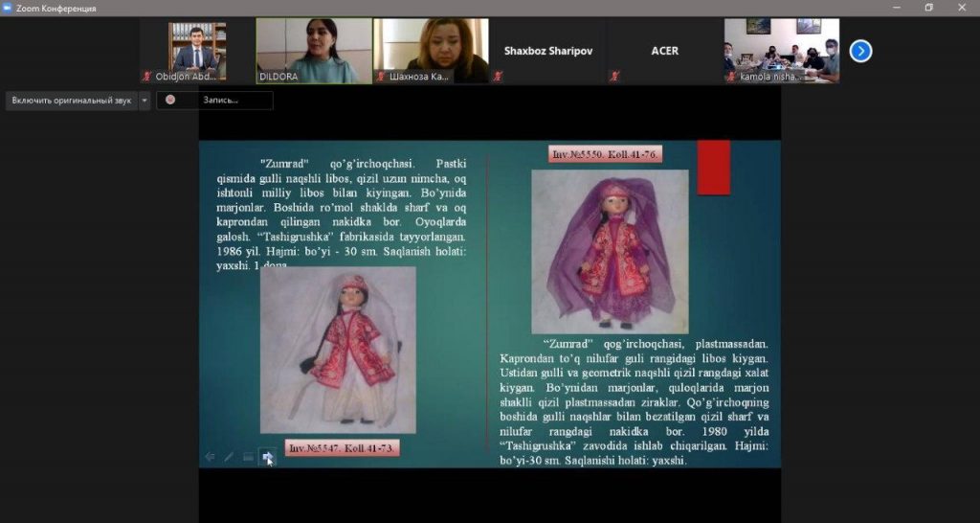Click the red recording indicator dot
Screen dimensions: 980x523
[x=170, y=100]
